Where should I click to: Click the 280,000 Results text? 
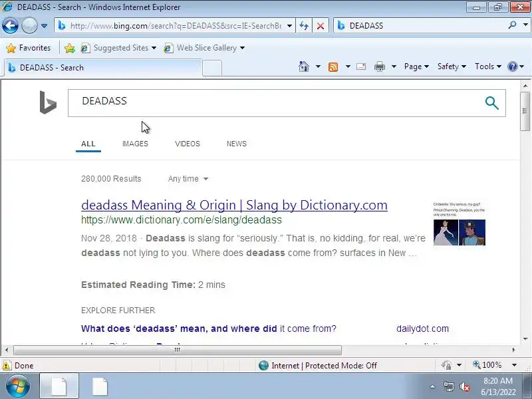click(x=111, y=179)
